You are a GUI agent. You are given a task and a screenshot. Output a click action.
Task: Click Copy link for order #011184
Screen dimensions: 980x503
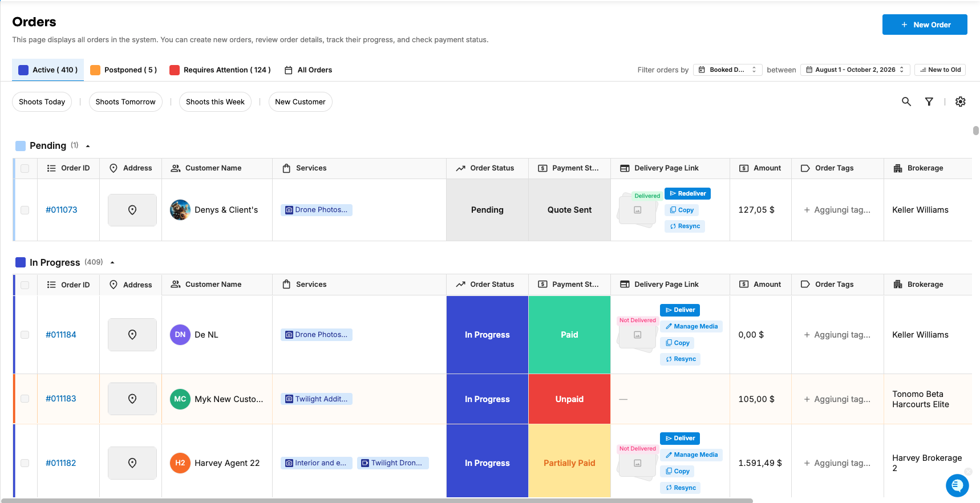(x=678, y=343)
